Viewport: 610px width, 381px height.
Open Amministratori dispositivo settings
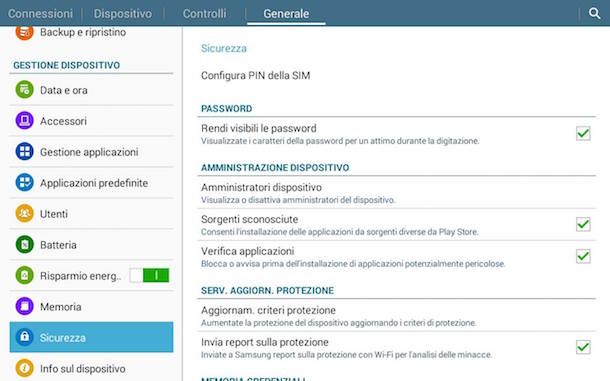(x=396, y=193)
